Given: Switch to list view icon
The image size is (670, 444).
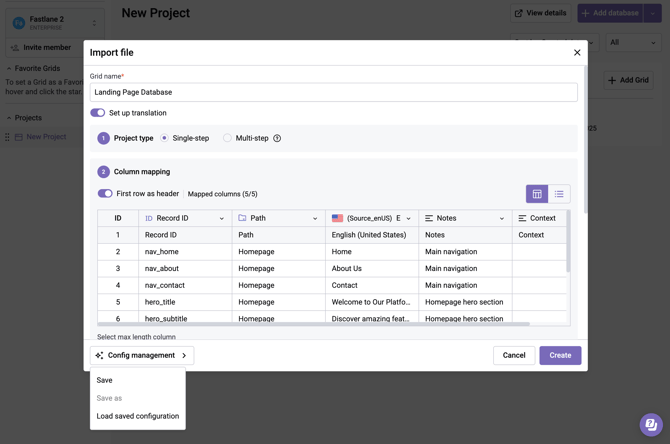Looking at the screenshot, I should pos(559,194).
